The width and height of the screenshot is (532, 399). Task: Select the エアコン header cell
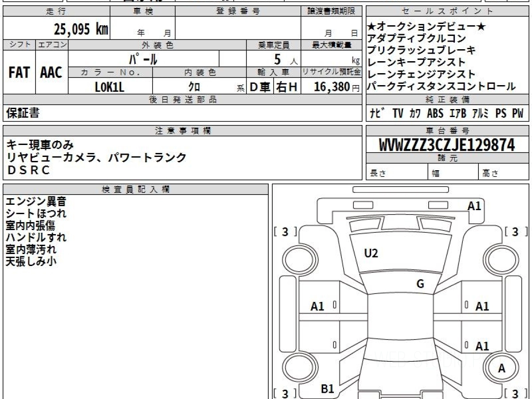[x=52, y=45]
